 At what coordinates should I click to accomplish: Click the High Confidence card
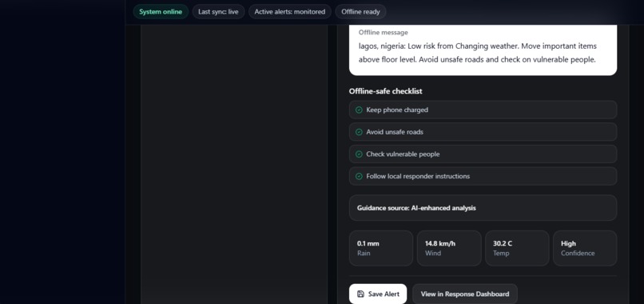(x=585, y=248)
